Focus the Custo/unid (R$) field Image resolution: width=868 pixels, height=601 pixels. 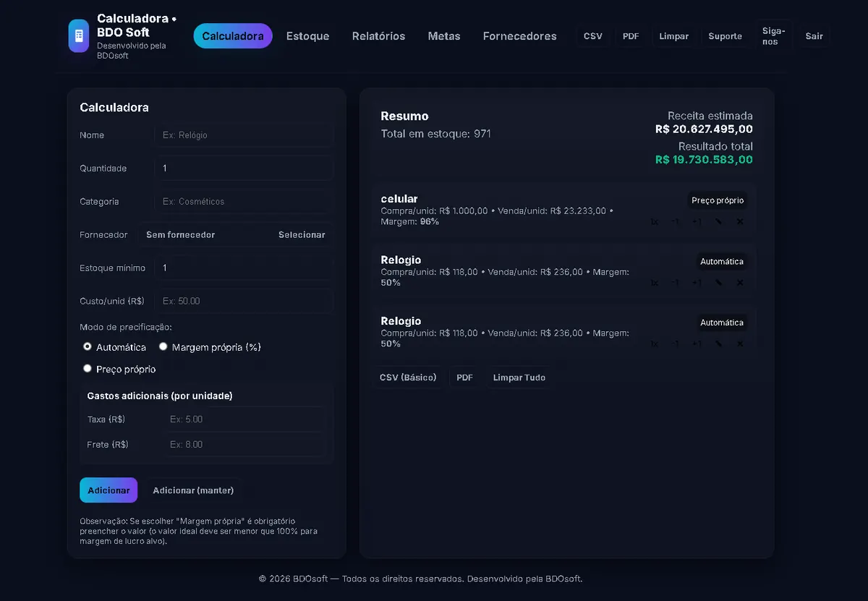click(244, 301)
